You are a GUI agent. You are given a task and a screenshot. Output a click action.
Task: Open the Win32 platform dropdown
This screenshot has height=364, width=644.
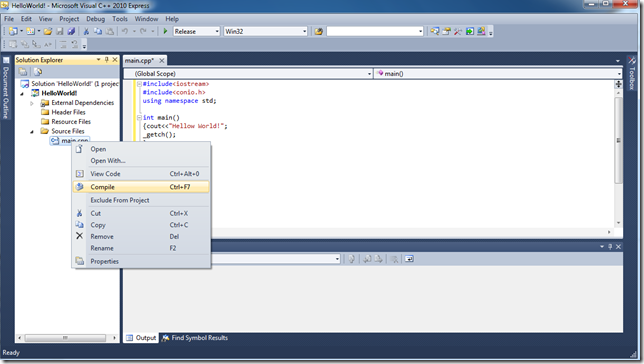pos(304,31)
